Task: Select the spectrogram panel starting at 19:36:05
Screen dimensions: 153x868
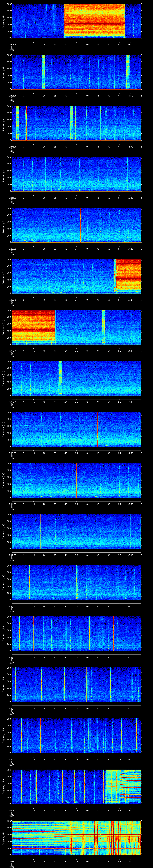Action: coord(77,225)
